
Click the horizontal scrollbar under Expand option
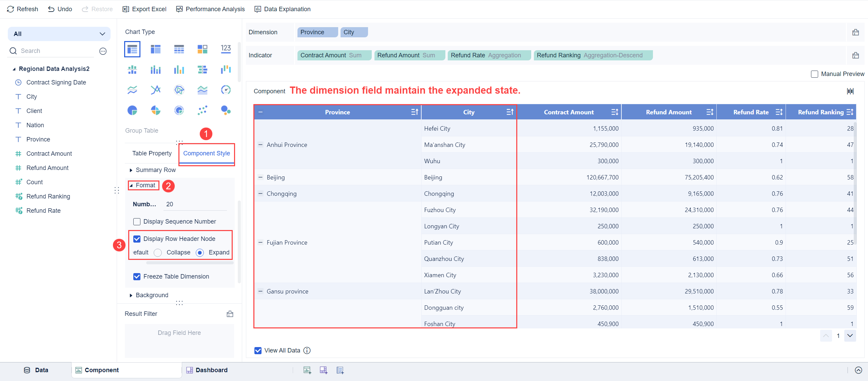coord(189,263)
